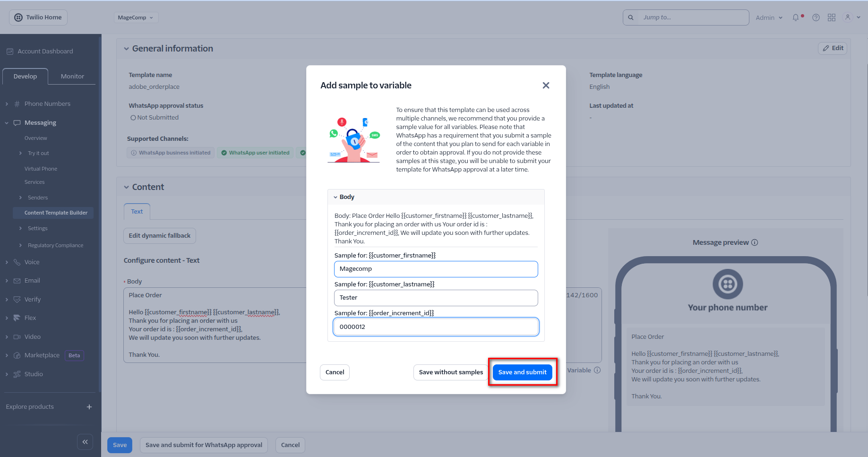Open the MageComp account dropdown
Screen dimensions: 868x457
coord(136,17)
